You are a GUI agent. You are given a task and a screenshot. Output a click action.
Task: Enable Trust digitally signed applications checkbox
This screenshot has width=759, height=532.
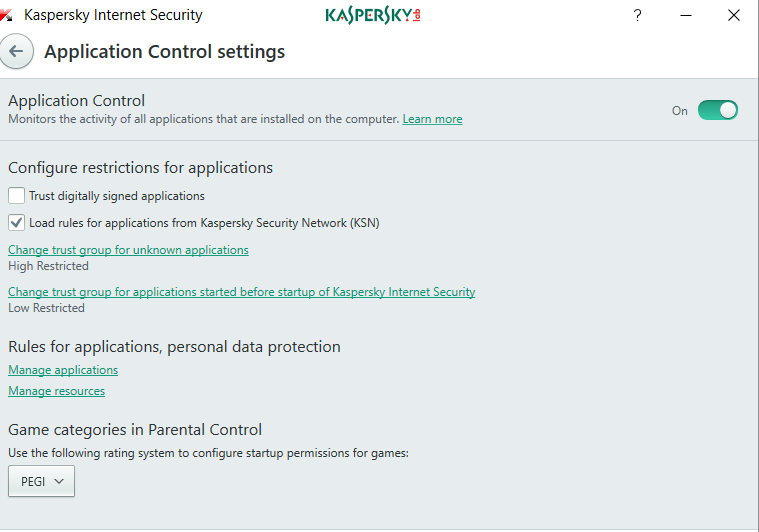pyautogui.click(x=17, y=196)
